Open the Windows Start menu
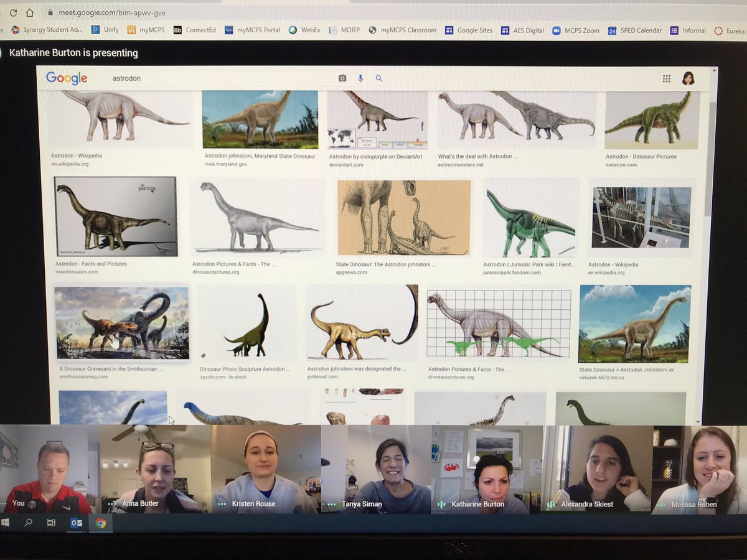 tap(6, 523)
